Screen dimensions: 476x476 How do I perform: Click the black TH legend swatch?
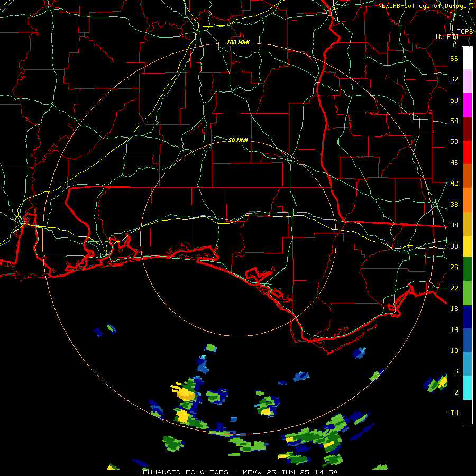tap(467, 411)
